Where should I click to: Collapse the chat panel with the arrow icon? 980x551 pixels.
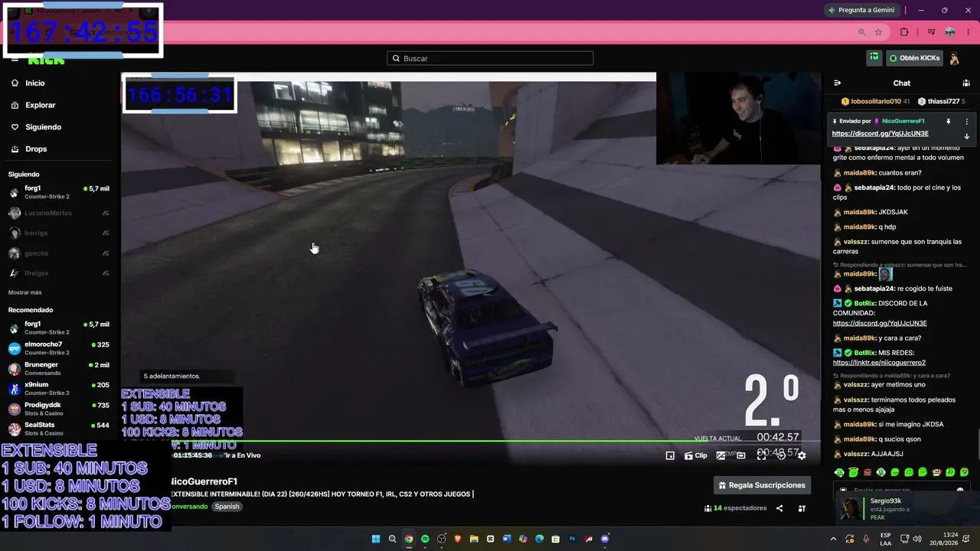click(x=838, y=83)
